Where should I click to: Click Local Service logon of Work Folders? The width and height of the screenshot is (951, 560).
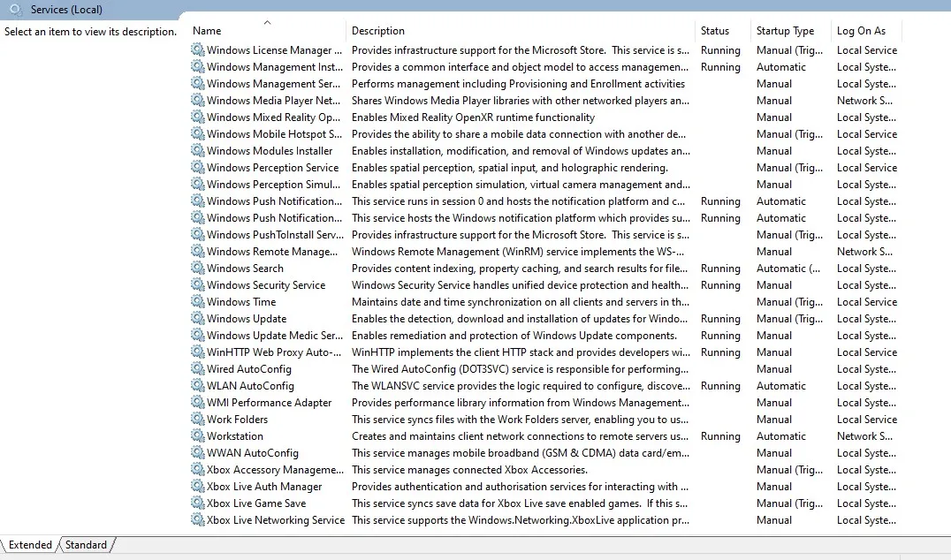click(x=867, y=419)
